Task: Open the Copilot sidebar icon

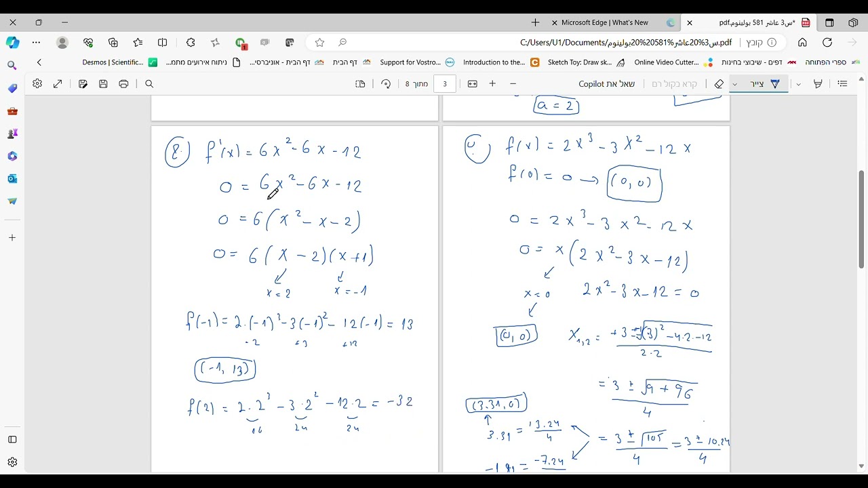Action: pyautogui.click(x=12, y=42)
